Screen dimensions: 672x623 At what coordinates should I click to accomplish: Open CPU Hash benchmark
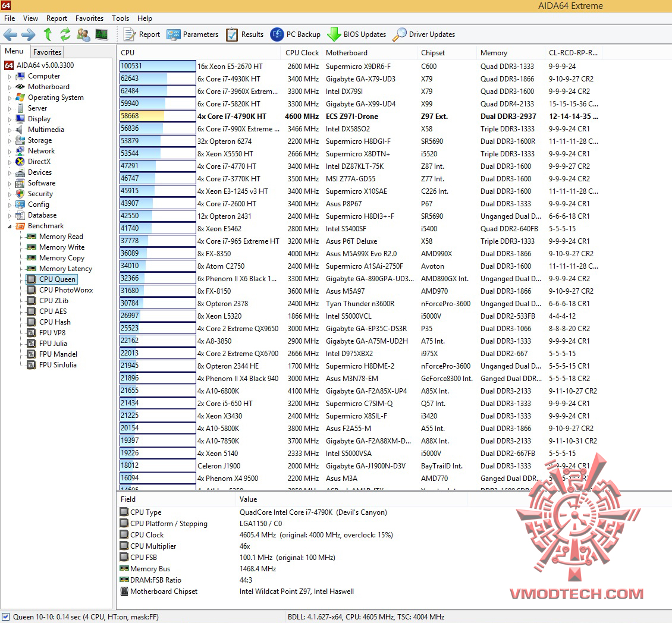coord(55,322)
